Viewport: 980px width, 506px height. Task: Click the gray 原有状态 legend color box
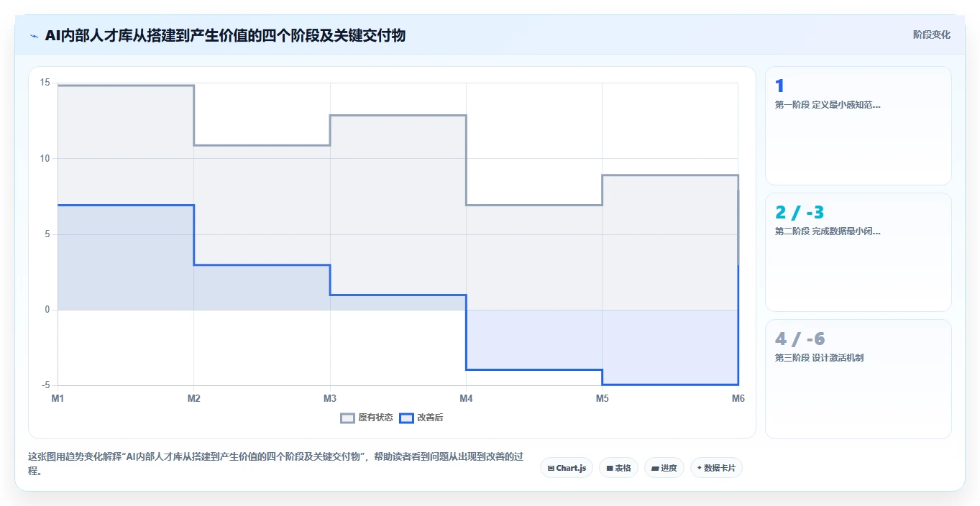(x=348, y=418)
